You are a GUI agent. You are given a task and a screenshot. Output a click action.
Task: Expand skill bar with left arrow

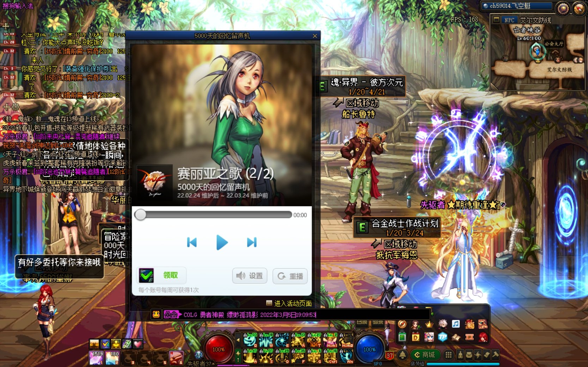(x=238, y=340)
